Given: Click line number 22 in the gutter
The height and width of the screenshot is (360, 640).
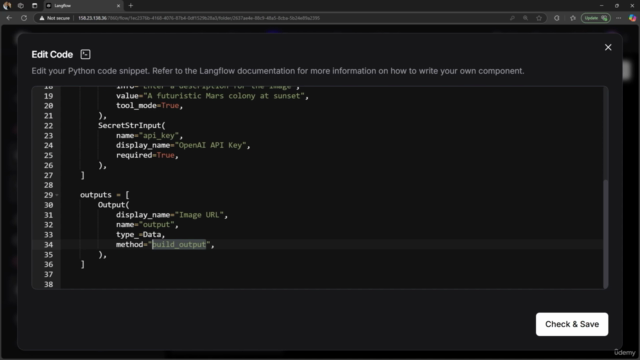Looking at the screenshot, I should click(48, 125).
